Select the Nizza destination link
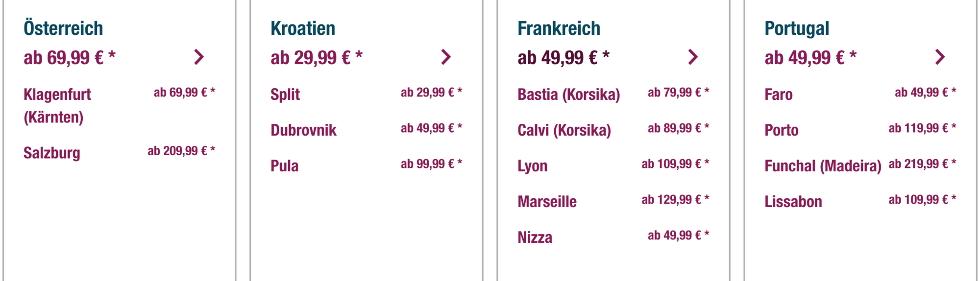Viewport: 980px width, 281px height. (535, 237)
